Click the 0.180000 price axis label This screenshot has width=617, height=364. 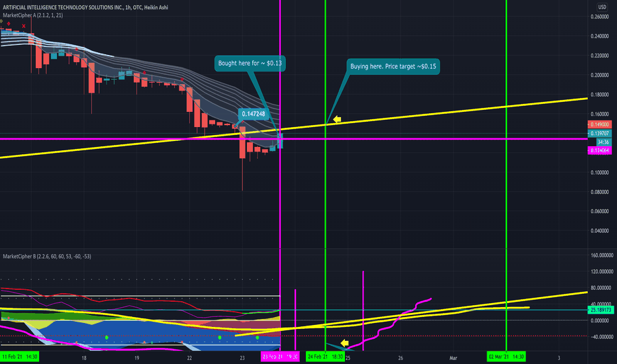599,95
